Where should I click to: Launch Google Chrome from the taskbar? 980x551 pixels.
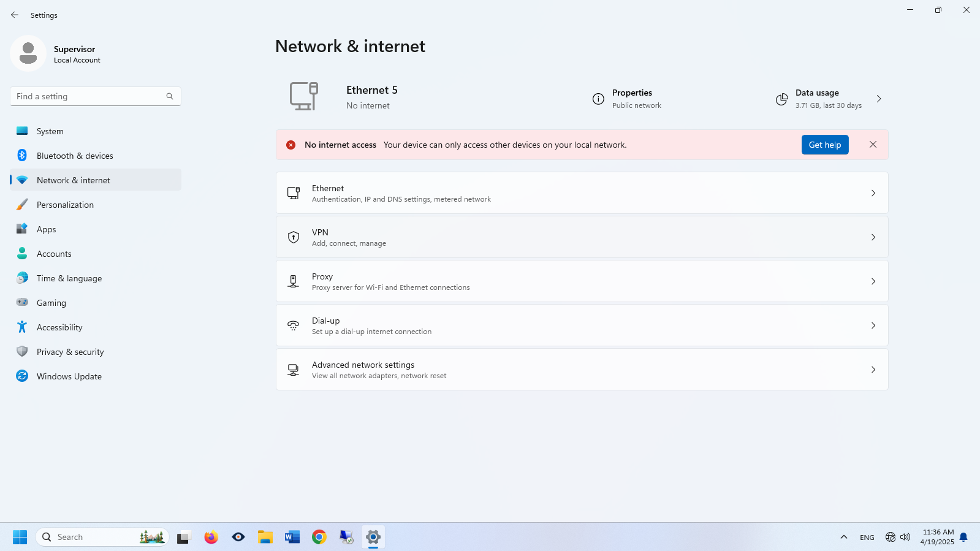coord(319,538)
